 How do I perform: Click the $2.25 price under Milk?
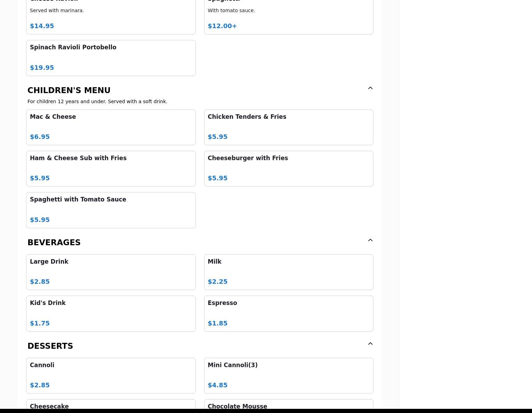coord(217,282)
